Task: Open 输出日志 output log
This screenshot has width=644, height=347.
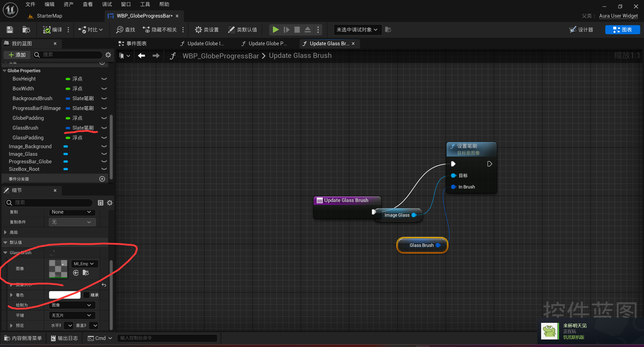Action: [x=64, y=338]
